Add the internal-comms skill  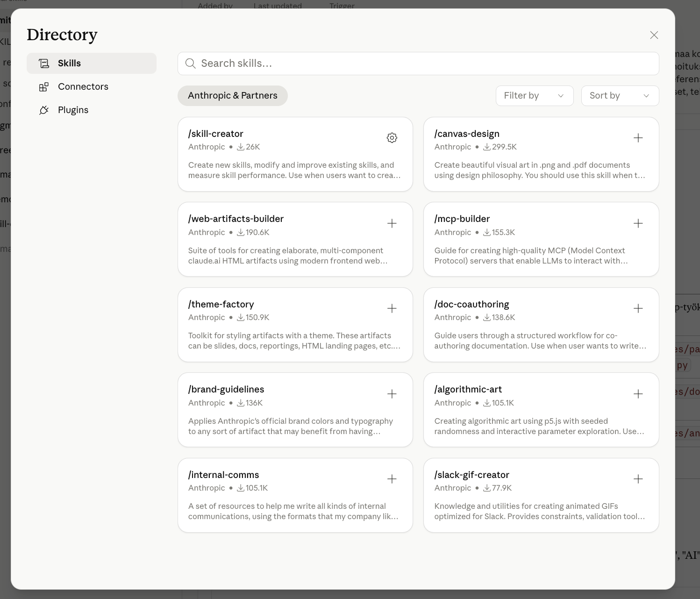pyautogui.click(x=392, y=479)
